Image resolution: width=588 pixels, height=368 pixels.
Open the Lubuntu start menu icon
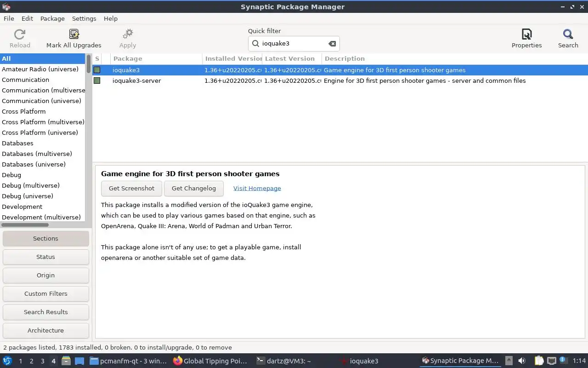[7, 361]
